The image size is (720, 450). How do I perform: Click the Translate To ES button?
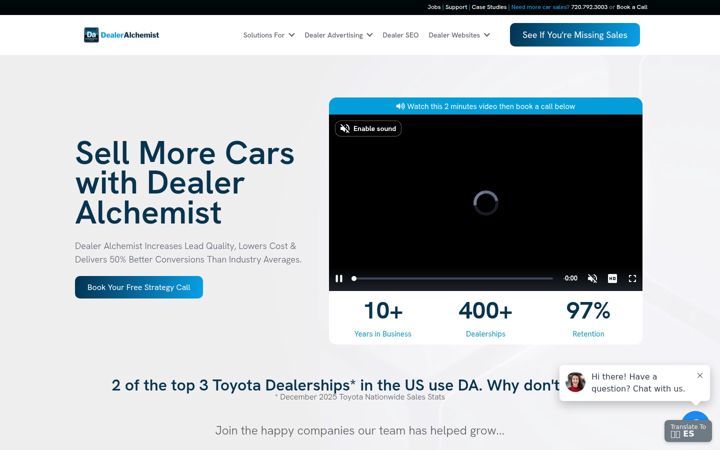(687, 431)
